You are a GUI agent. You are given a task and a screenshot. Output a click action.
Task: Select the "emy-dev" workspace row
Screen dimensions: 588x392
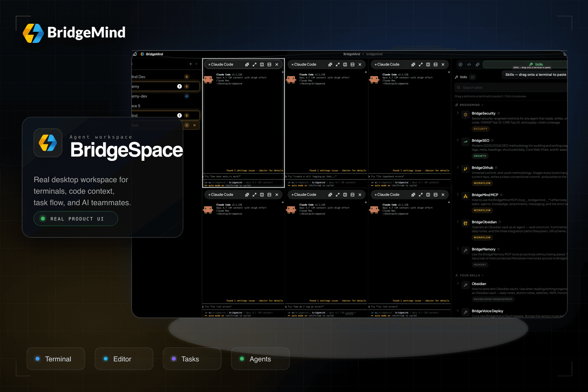pos(165,96)
